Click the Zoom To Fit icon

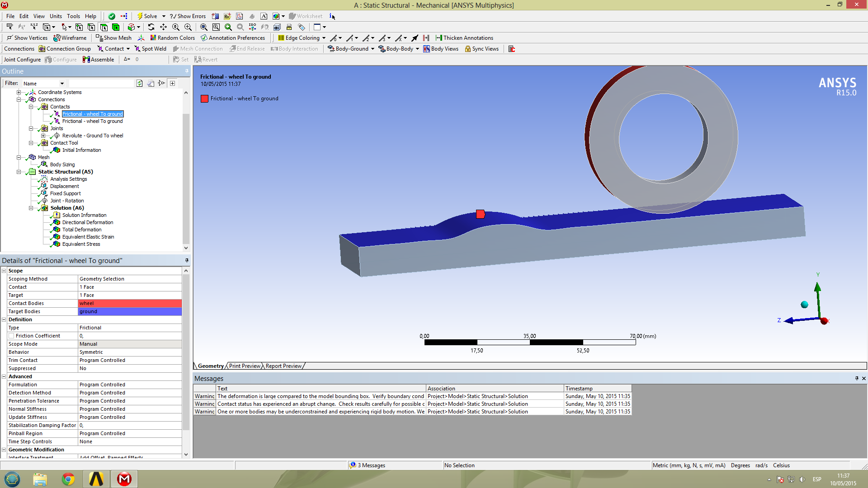coord(204,27)
